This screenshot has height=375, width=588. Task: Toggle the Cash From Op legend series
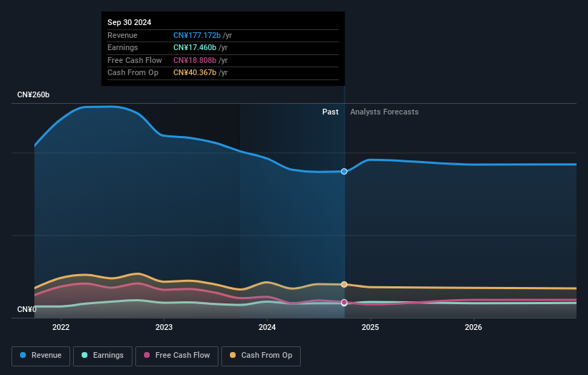point(261,356)
